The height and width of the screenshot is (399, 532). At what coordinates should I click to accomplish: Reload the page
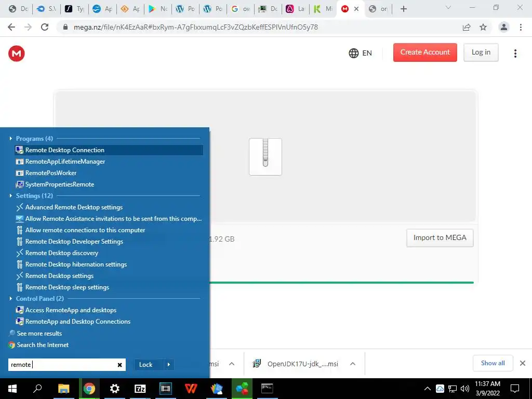click(x=45, y=27)
